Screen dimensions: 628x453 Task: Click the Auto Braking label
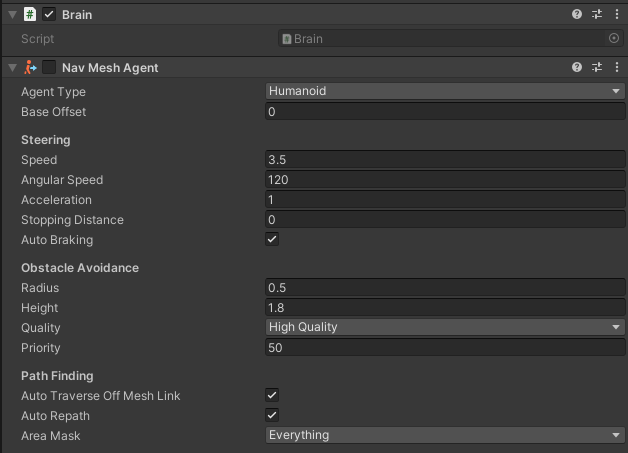57,240
